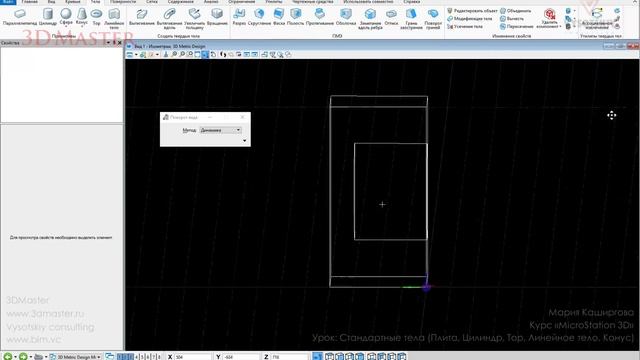Click the Z coordinate input field

pos(289,357)
